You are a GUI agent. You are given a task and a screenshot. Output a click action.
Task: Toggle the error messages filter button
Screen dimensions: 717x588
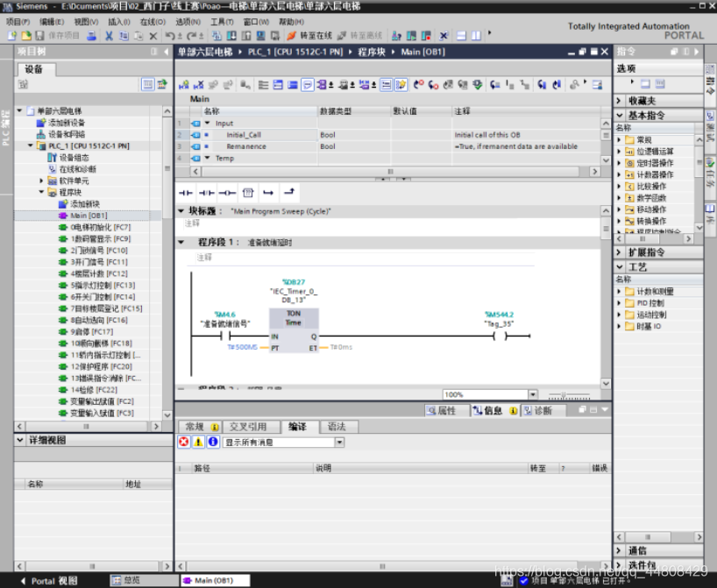[x=184, y=442]
